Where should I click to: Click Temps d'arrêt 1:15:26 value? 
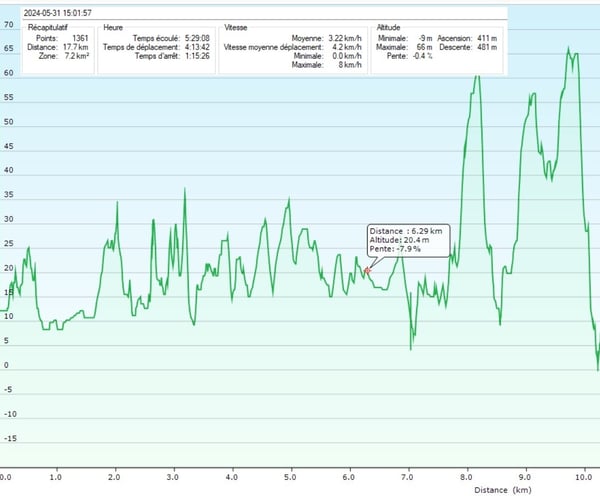tap(197, 56)
